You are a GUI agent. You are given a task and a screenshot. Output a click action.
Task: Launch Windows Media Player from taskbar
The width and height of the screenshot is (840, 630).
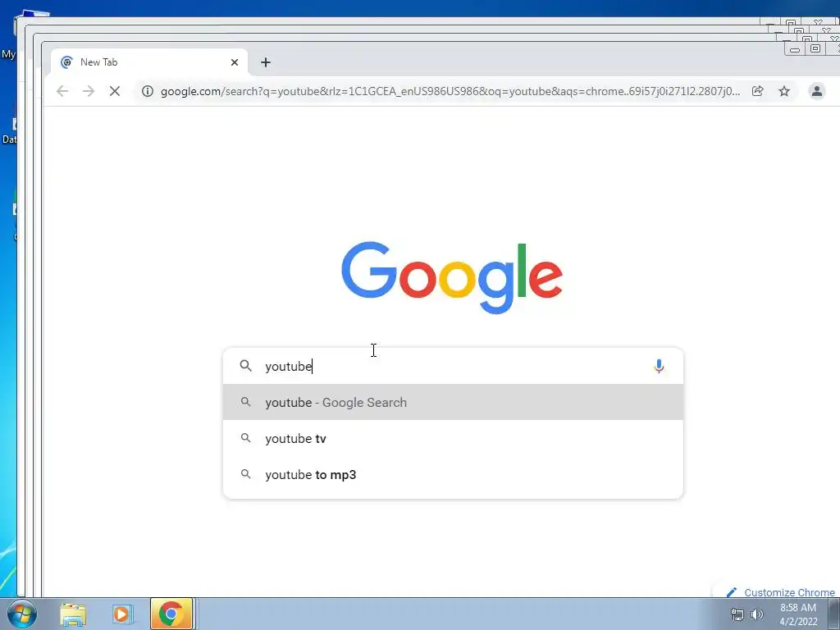coord(121,614)
